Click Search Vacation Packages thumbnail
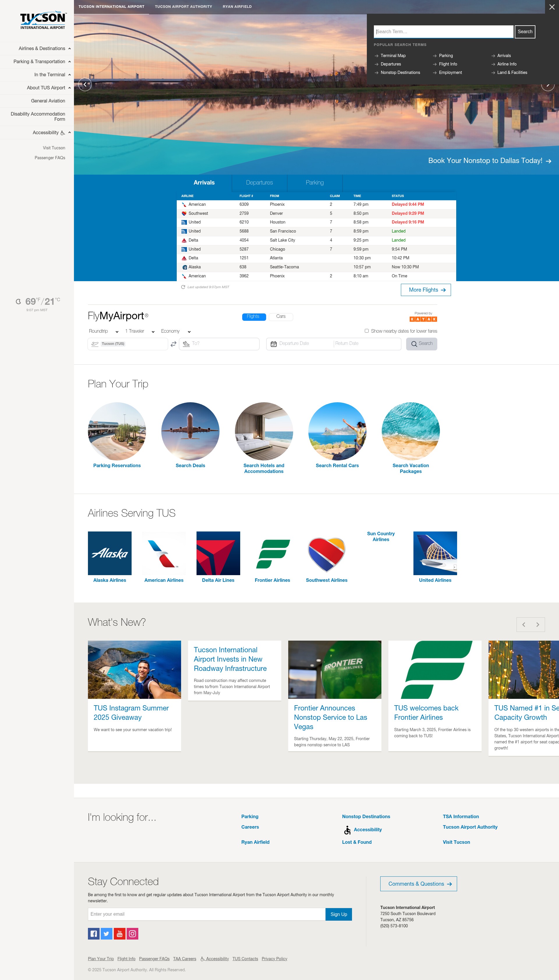This screenshot has width=559, height=980. tap(411, 431)
